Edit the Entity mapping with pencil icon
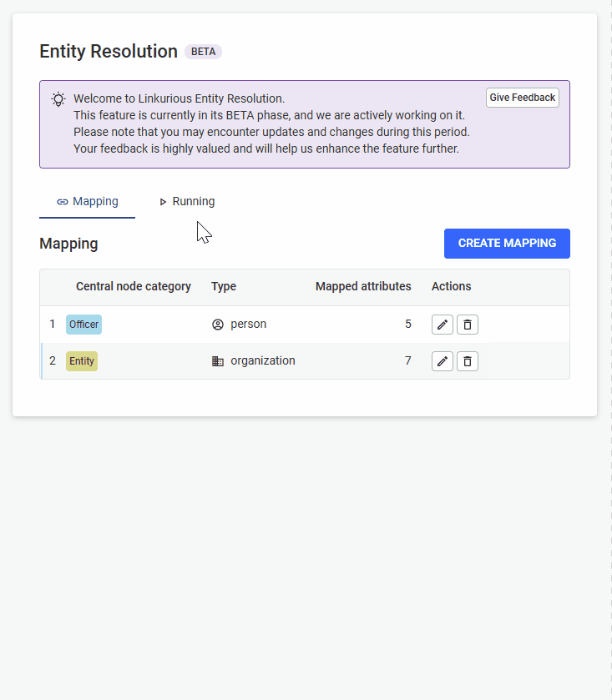The height and width of the screenshot is (700, 612). (x=443, y=361)
